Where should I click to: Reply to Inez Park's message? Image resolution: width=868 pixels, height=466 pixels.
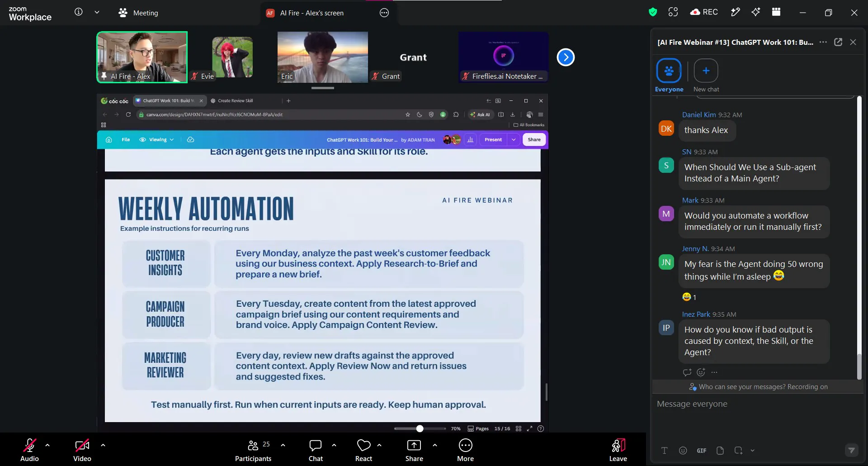[687, 372]
